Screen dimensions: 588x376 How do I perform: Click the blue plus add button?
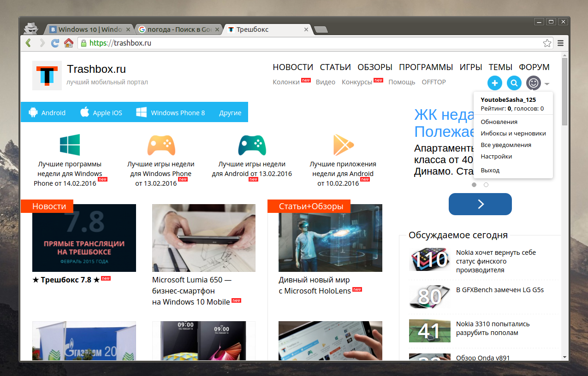[495, 83]
